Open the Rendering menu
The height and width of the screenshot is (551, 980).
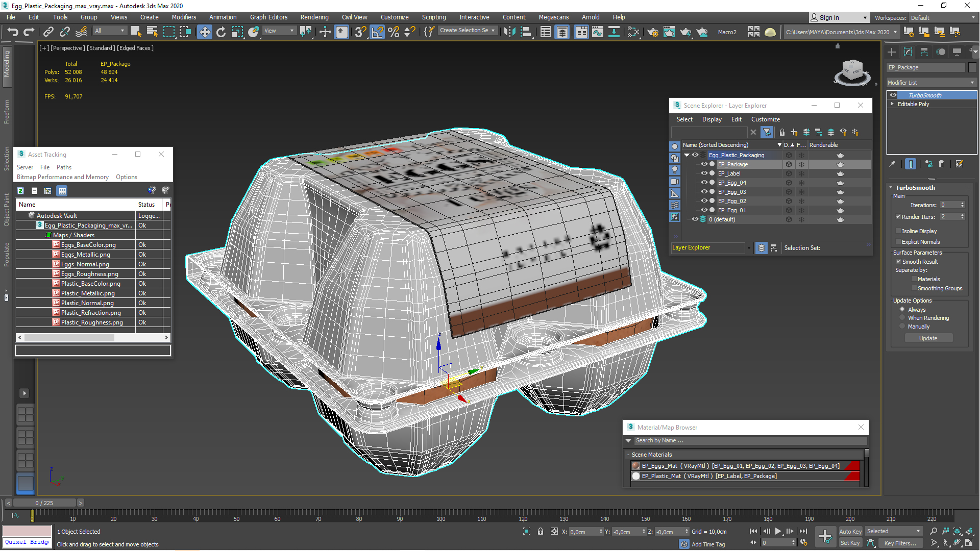pos(314,17)
